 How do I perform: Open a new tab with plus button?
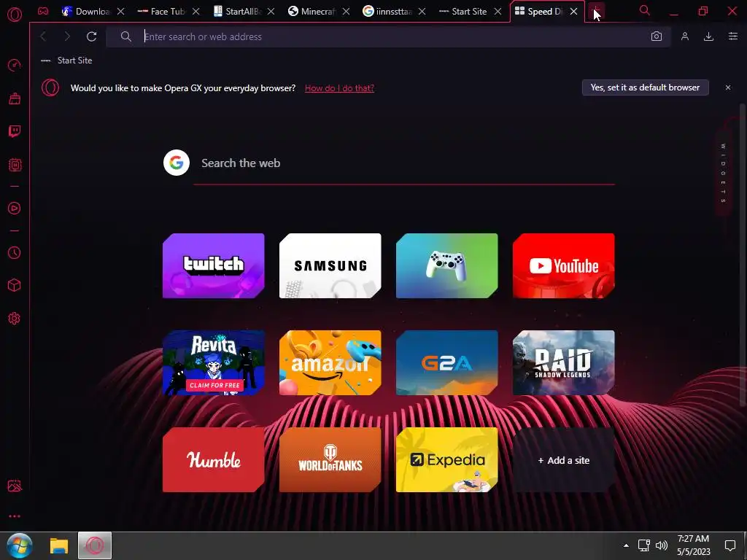596,12
